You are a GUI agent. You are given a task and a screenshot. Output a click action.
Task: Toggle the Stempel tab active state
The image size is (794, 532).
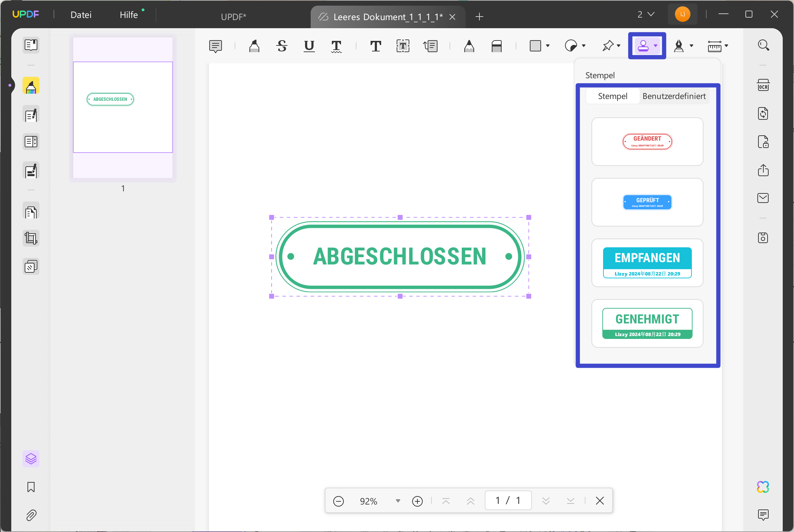(613, 96)
